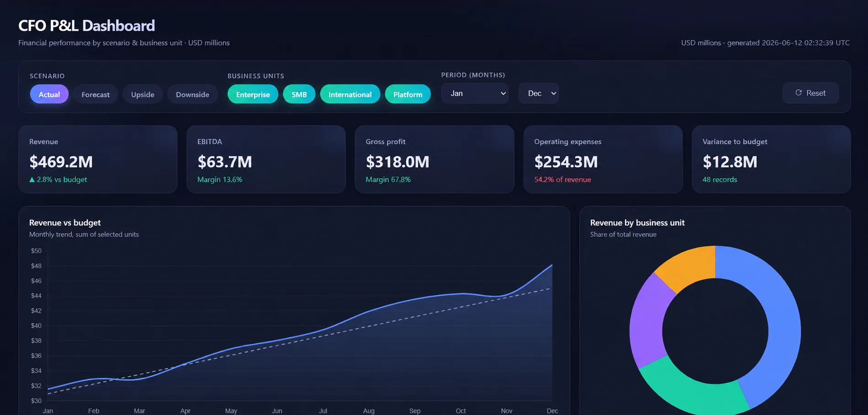Click the 'Margin 13.6%' text
This screenshot has width=868, height=415.
click(x=220, y=180)
